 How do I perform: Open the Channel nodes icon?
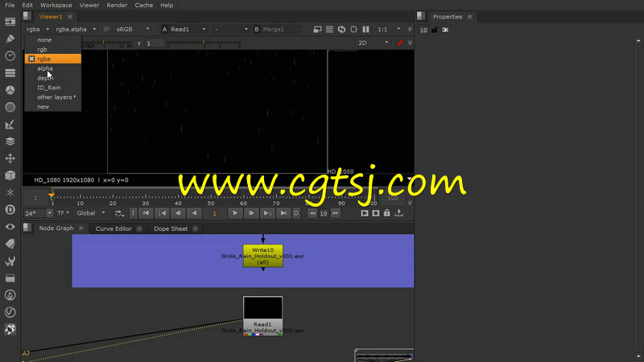coord(10,73)
